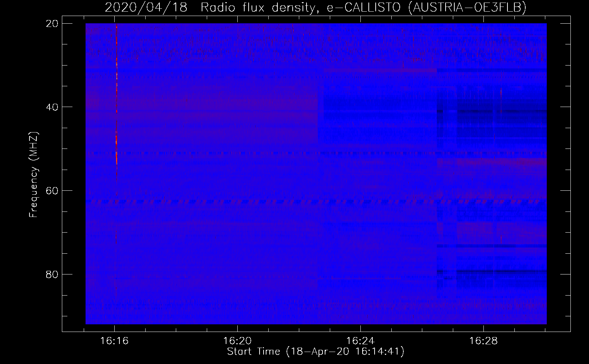Select the 16:24 time tick label
The height and width of the screenshot is (364, 589).
(360, 341)
